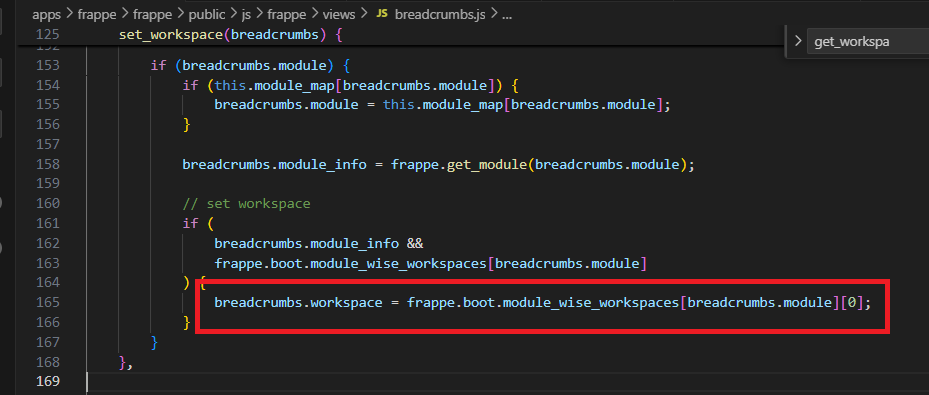Select line number 165
Viewport: 929px width, 395px height.
[x=48, y=302]
